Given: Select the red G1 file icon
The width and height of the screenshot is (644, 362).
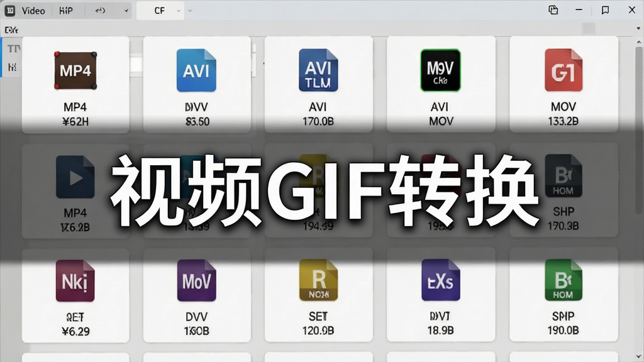Looking at the screenshot, I should tap(563, 70).
